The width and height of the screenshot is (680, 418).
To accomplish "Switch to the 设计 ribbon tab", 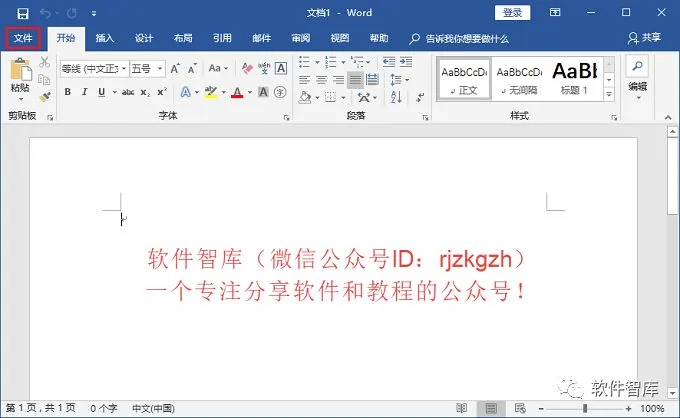I will pyautogui.click(x=144, y=38).
